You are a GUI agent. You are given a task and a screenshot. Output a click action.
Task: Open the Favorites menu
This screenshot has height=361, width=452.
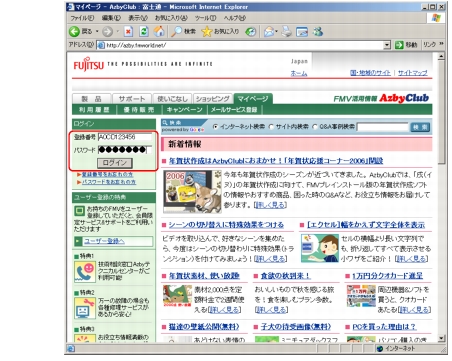pyautogui.click(x=171, y=18)
